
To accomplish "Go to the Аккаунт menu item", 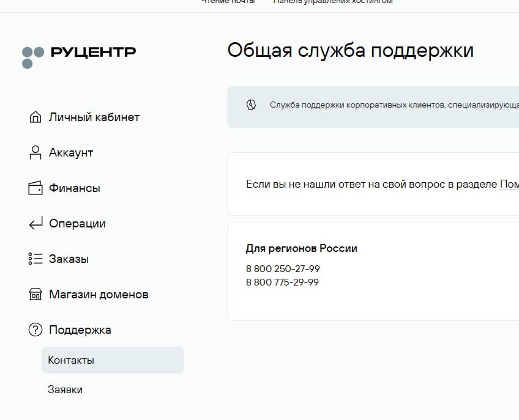I will (x=71, y=152).
